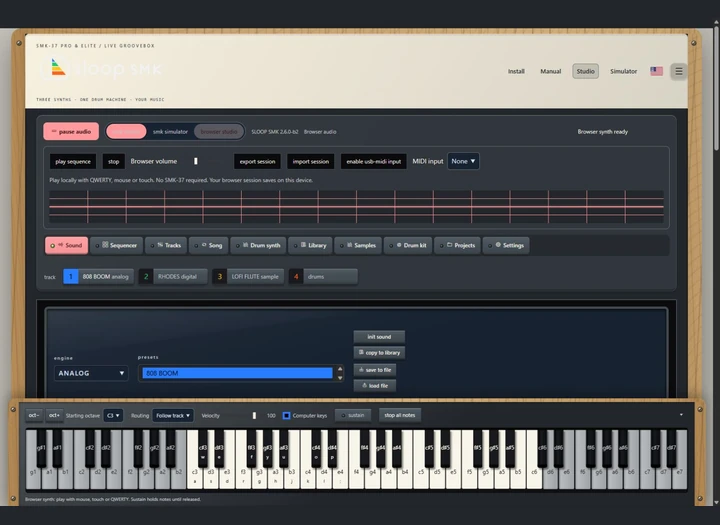Switch mode to browser studio
The width and height of the screenshot is (720, 525).
(x=219, y=131)
